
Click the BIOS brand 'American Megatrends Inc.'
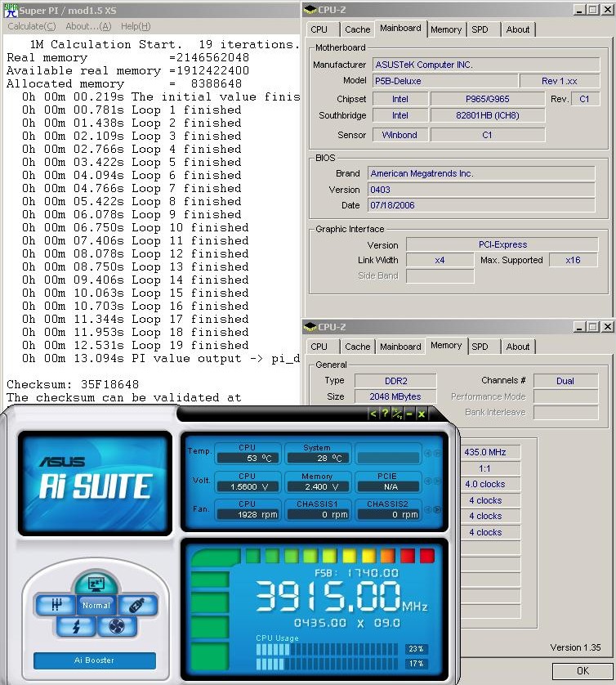tap(481, 173)
